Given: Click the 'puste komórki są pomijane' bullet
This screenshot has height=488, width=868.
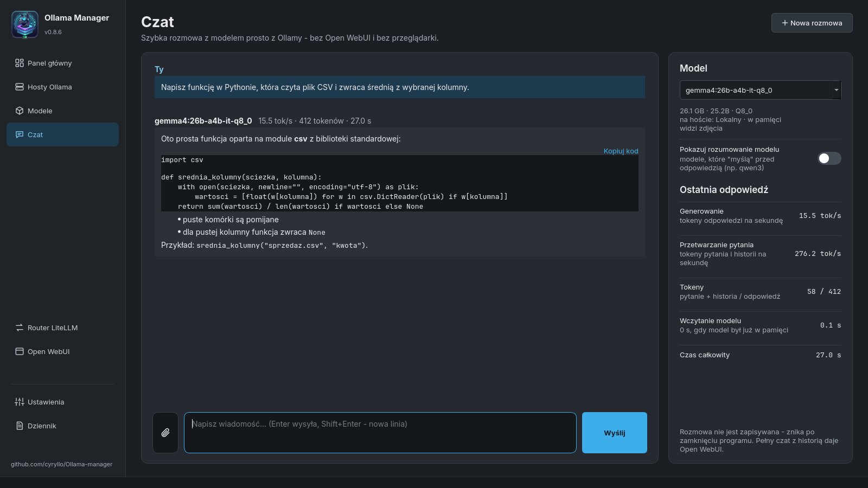Looking at the screenshot, I should (231, 220).
